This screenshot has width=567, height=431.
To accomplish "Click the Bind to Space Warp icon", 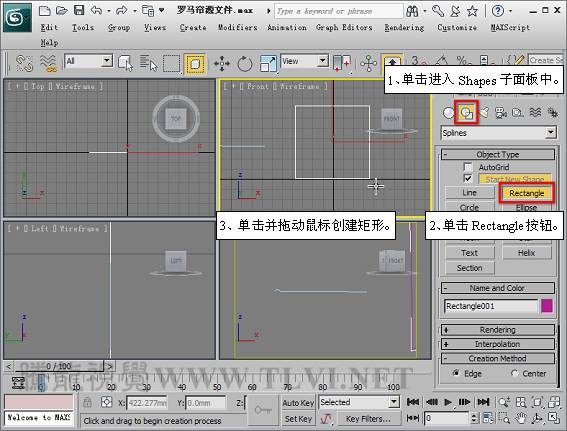I will [48, 63].
